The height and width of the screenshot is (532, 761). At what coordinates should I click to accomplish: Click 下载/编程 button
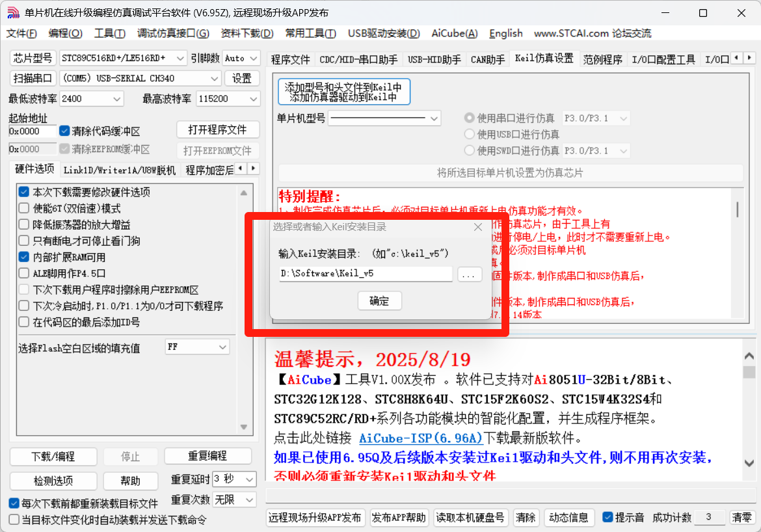53,457
